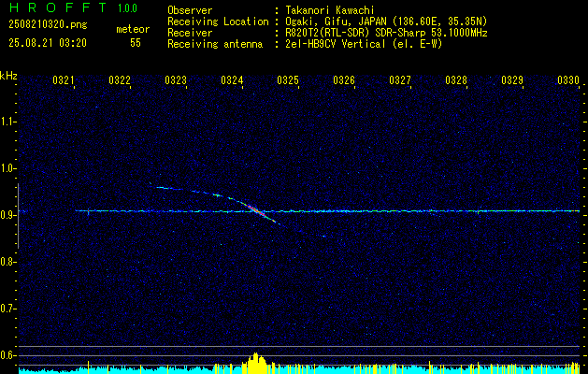The image size is (588, 374).
Task: Click the 0326 time marker
Action: (x=344, y=79)
